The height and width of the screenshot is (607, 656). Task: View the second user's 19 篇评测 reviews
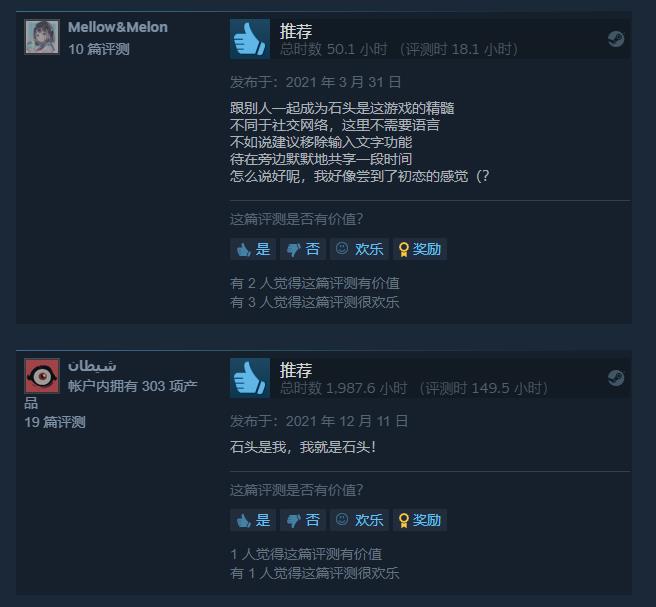(x=55, y=422)
